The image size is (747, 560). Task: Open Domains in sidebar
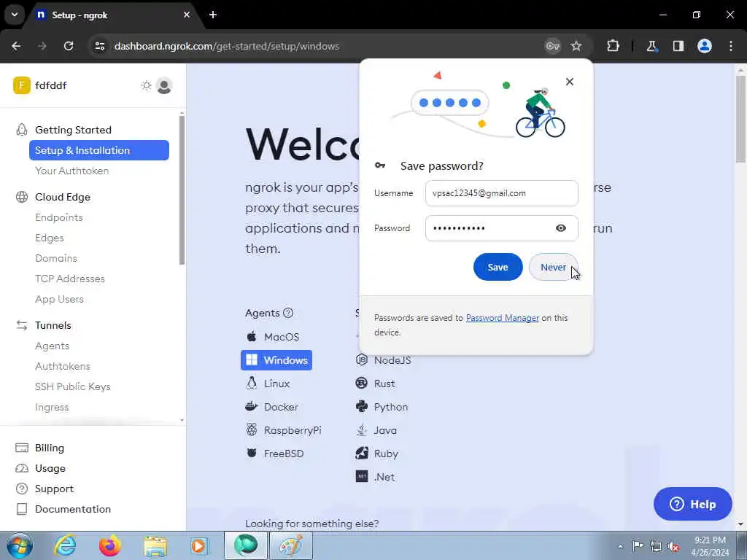(x=56, y=259)
